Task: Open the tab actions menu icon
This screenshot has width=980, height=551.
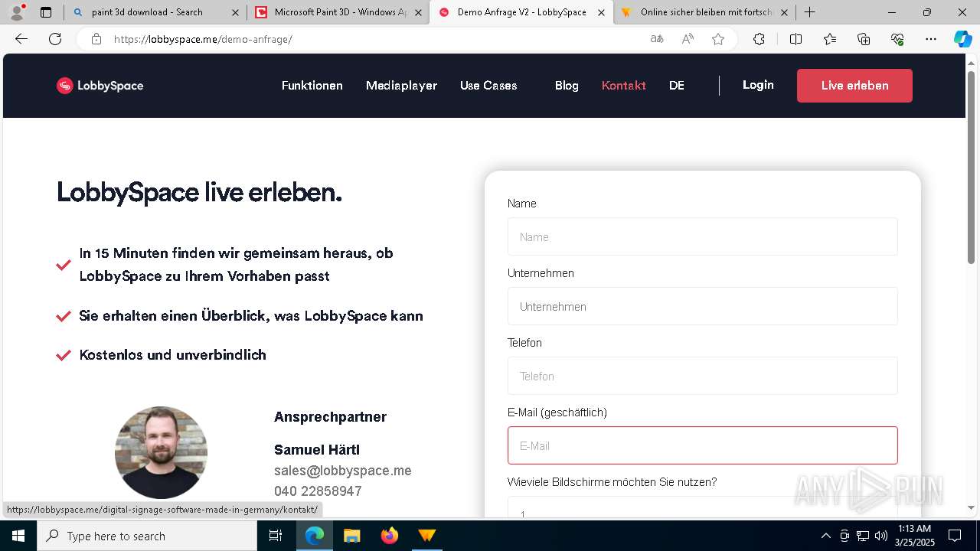Action: tap(46, 12)
